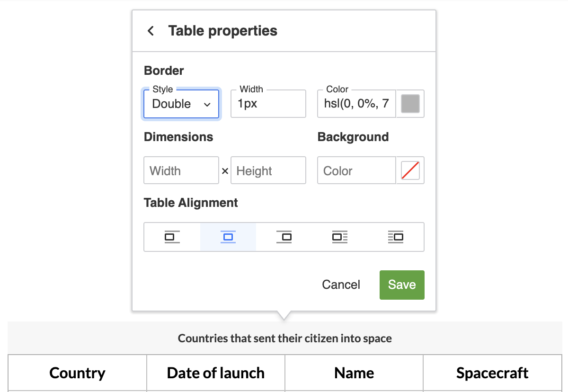
Task: Click the table caption about space citizens
Action: (284, 338)
